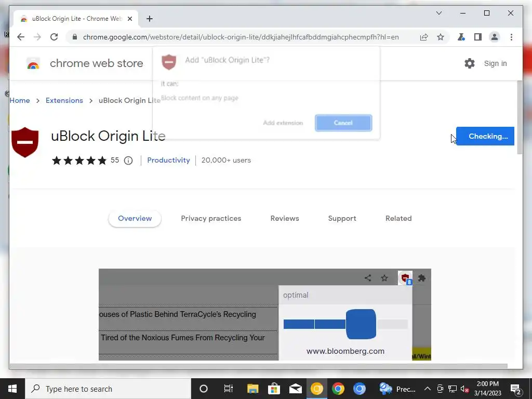Viewport: 532px width, 399px height.
Task: Select the uBlock Origin Lite browser tab
Action: pos(76,19)
